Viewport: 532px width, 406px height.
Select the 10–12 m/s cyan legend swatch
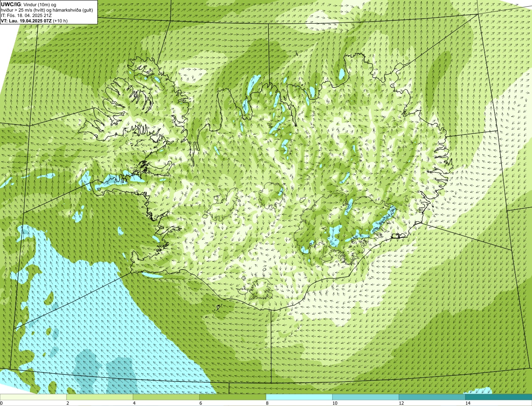click(x=366, y=397)
